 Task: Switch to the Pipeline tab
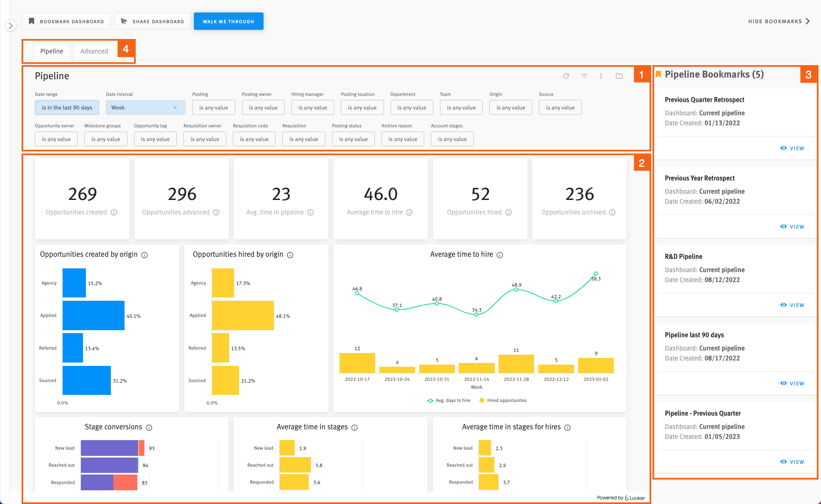51,51
